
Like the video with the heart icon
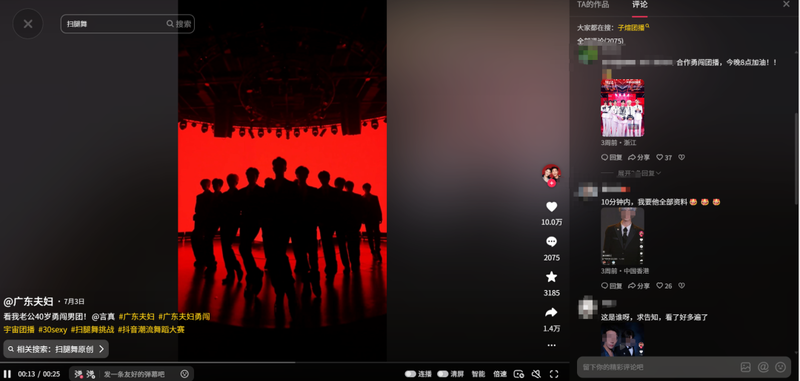click(x=552, y=207)
